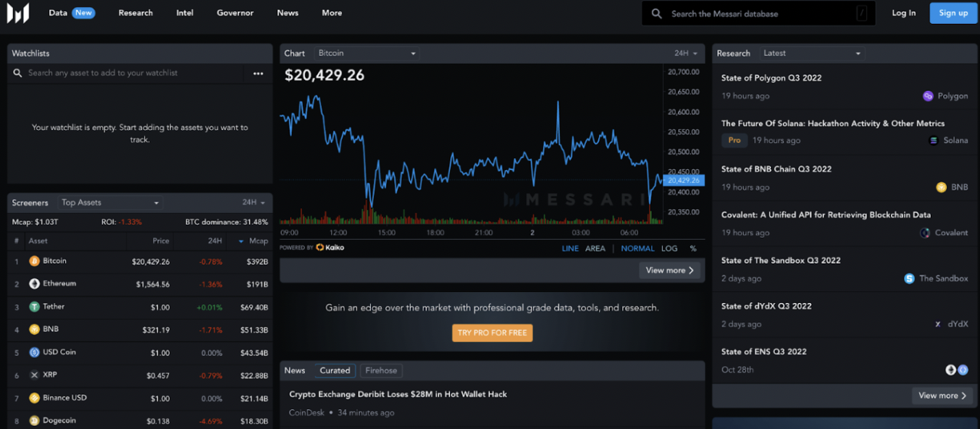This screenshot has height=429, width=980.
Task: Click Dogecoin price $0.138
Action: 157,421
